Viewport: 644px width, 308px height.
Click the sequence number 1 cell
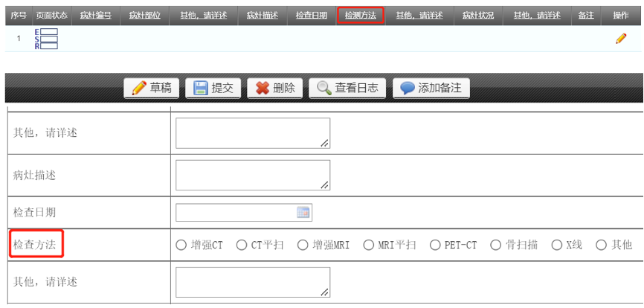pos(19,39)
